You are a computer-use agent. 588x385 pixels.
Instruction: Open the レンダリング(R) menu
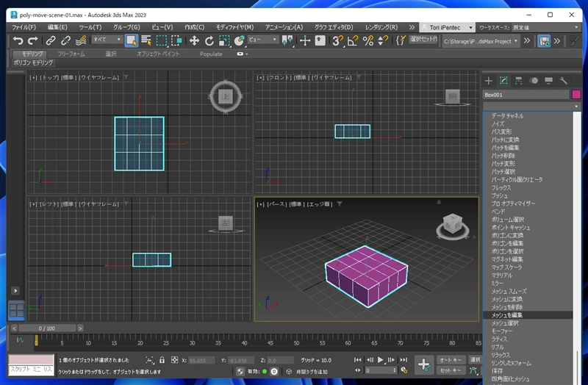point(381,27)
